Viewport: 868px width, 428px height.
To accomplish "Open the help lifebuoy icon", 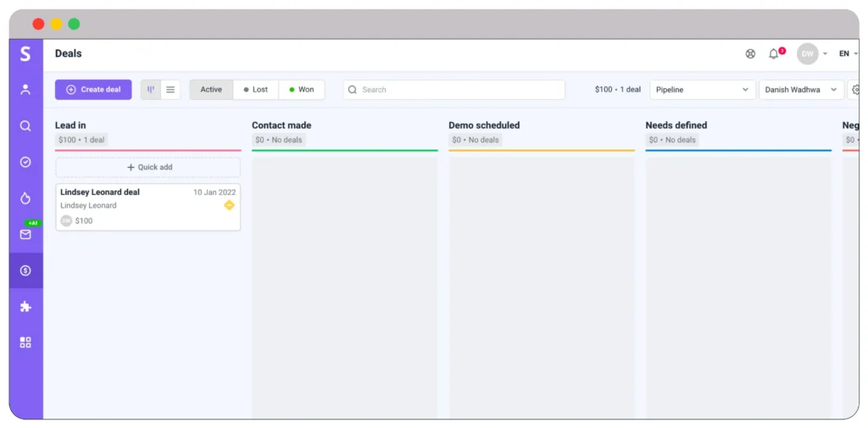I will click(750, 53).
